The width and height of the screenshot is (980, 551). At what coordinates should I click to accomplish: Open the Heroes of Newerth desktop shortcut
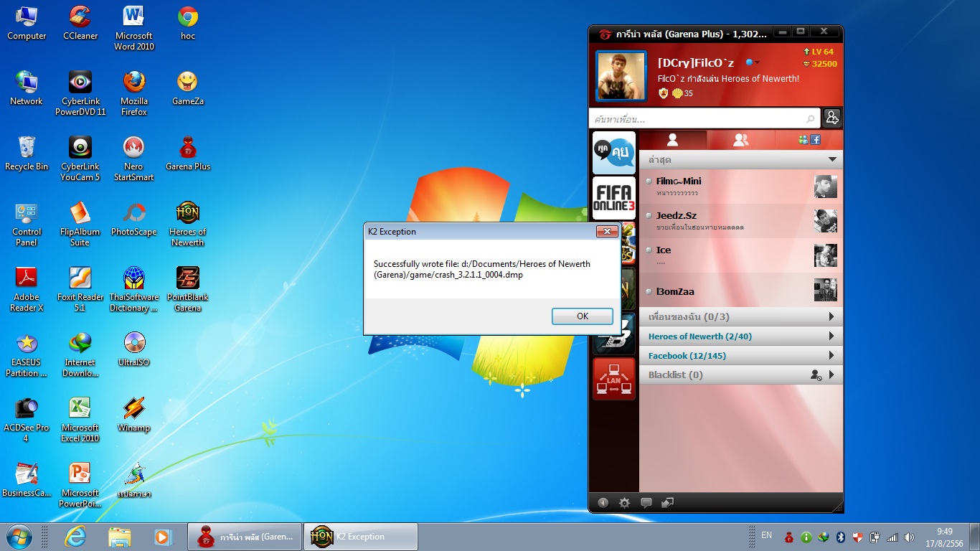click(x=187, y=224)
